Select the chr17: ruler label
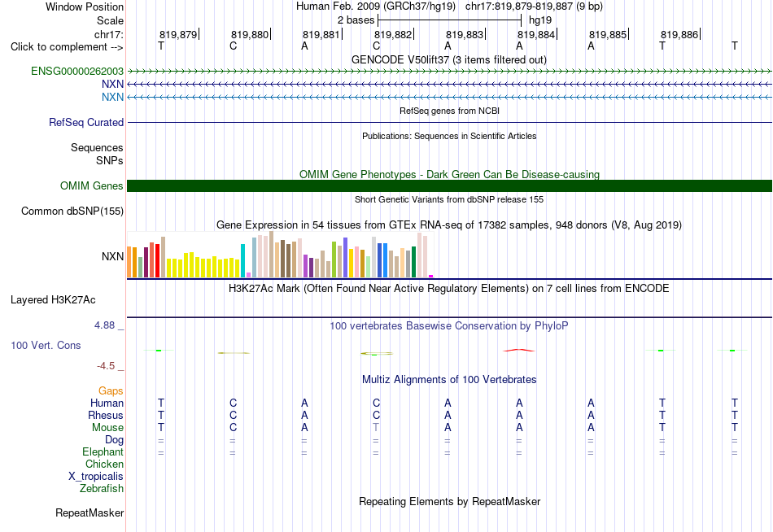Viewport: 773px width, 532px height. pos(108,34)
